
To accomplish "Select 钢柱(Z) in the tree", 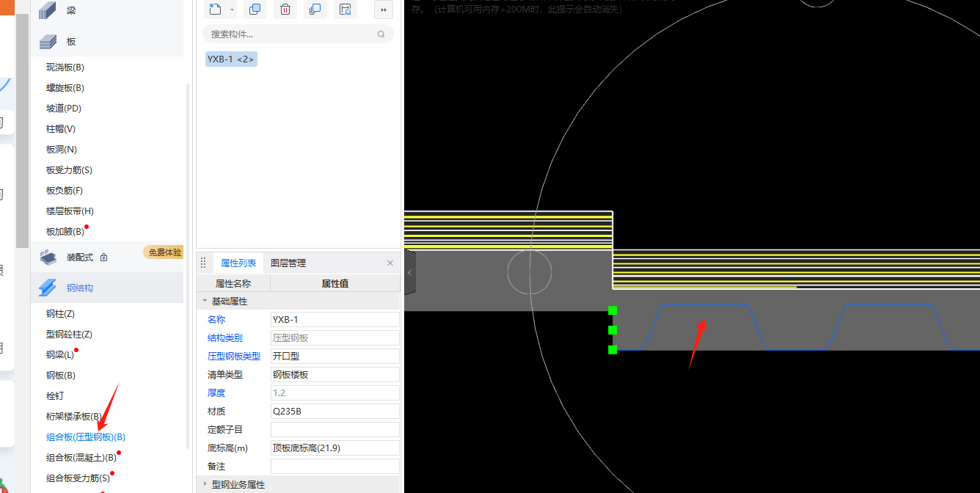I will tap(61, 314).
